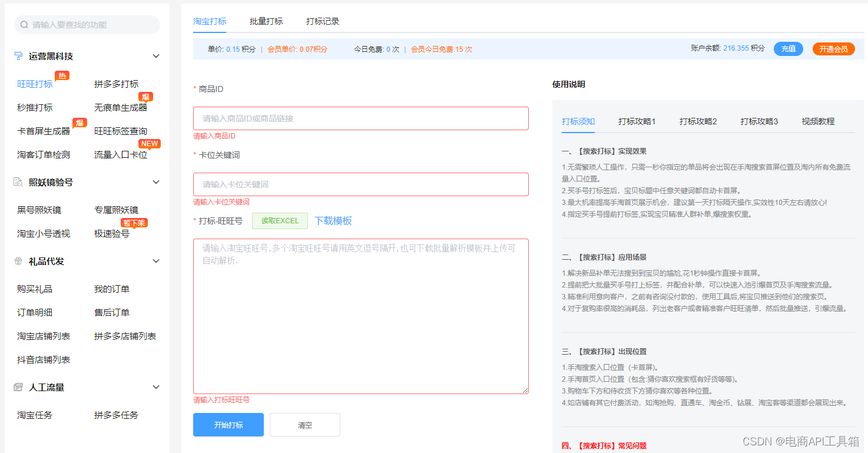Select the 打标攻略1 tab

[x=637, y=121]
